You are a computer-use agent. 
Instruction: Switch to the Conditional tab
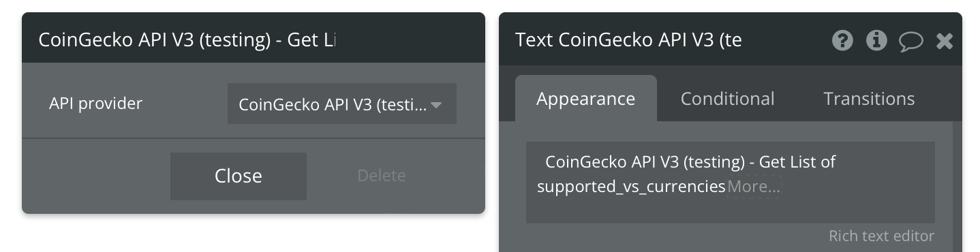(727, 98)
